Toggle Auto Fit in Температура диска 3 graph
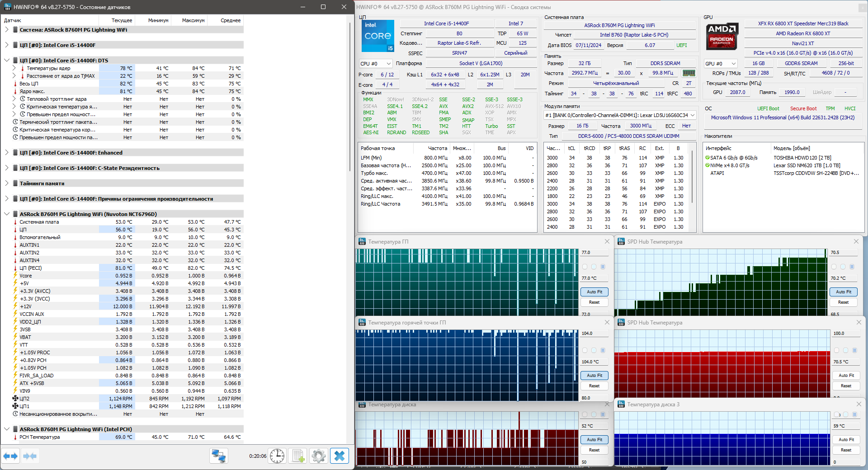 click(846, 439)
